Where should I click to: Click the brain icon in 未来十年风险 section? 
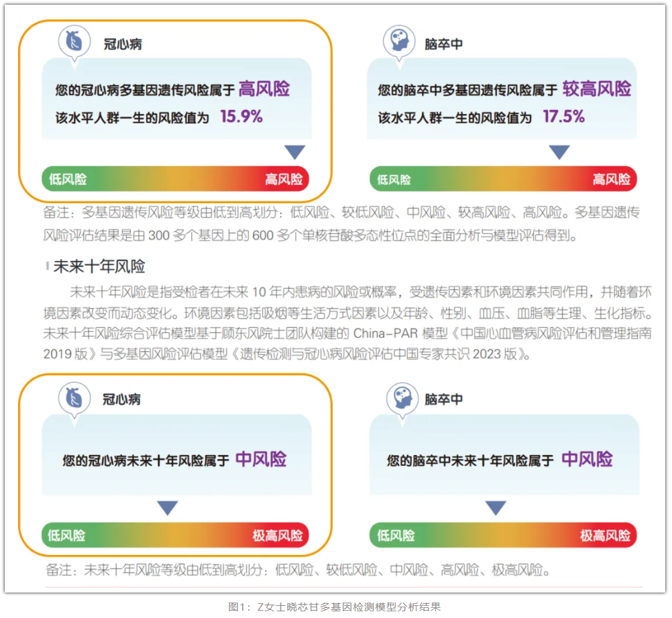402,398
